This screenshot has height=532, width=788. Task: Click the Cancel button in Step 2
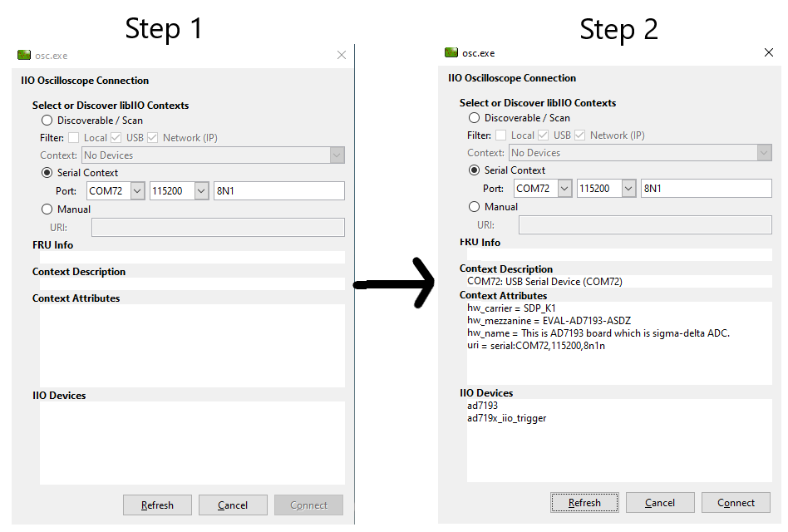coord(660,502)
